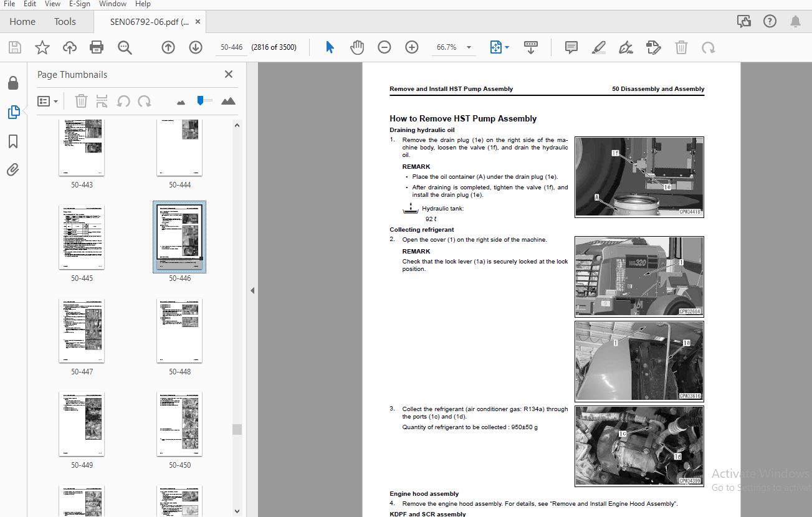This screenshot has height=517, width=812.
Task: Show the Page Thumbnails panel icon
Action: click(x=13, y=112)
